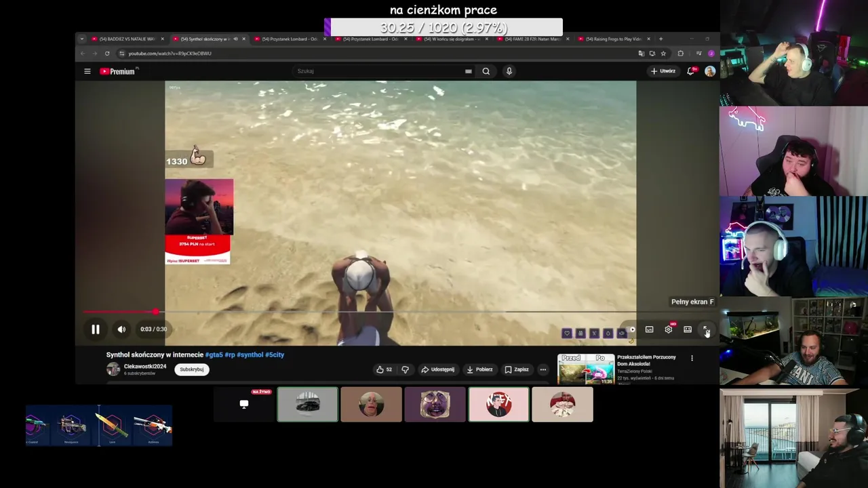Toggle the autoplay switch in player
The image size is (868, 488).
pos(631,329)
